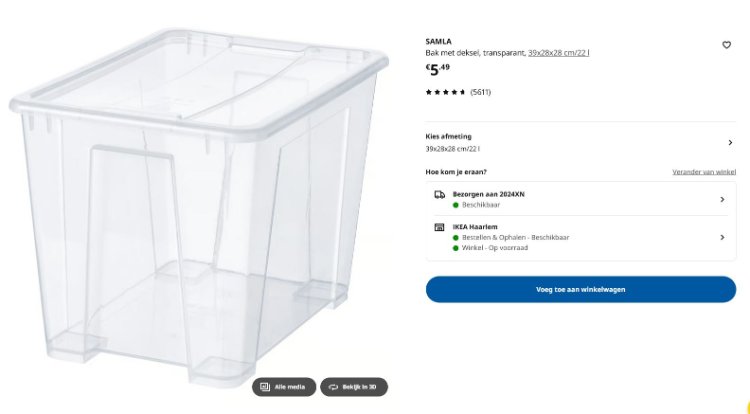This screenshot has height=414, width=750.
Task: Open the Bezorgen aan 2024XN arrow
Action: click(722, 199)
